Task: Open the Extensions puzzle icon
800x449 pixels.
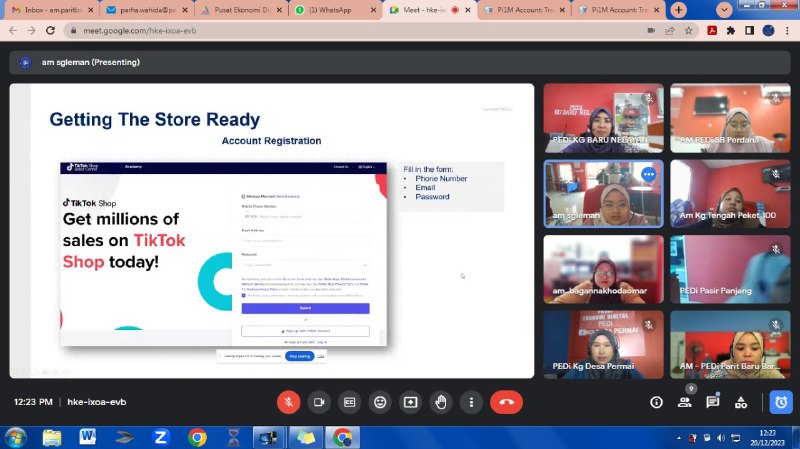Action: (x=731, y=31)
